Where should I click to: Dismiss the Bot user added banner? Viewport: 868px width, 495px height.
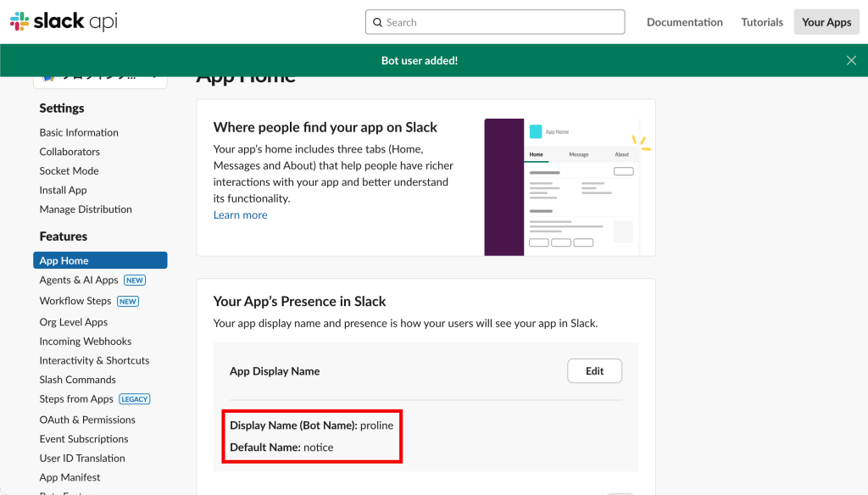851,60
